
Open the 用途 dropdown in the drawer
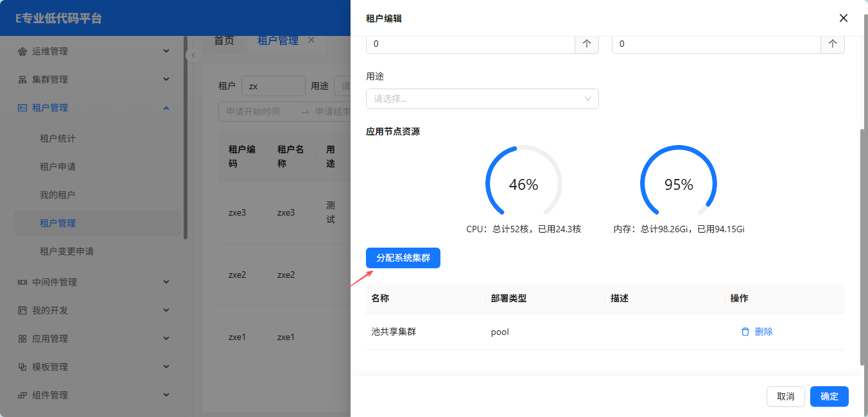tap(482, 99)
